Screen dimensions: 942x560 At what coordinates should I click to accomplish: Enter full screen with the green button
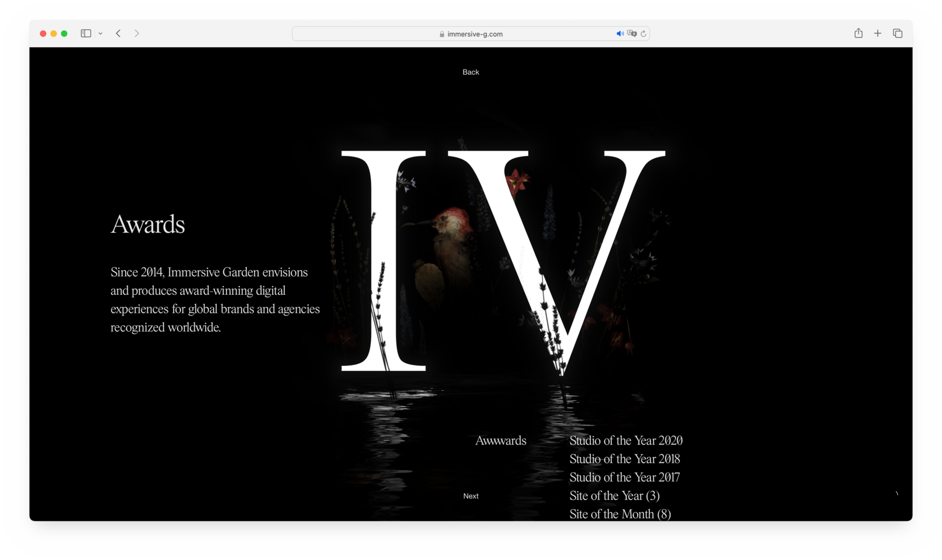coord(64,34)
